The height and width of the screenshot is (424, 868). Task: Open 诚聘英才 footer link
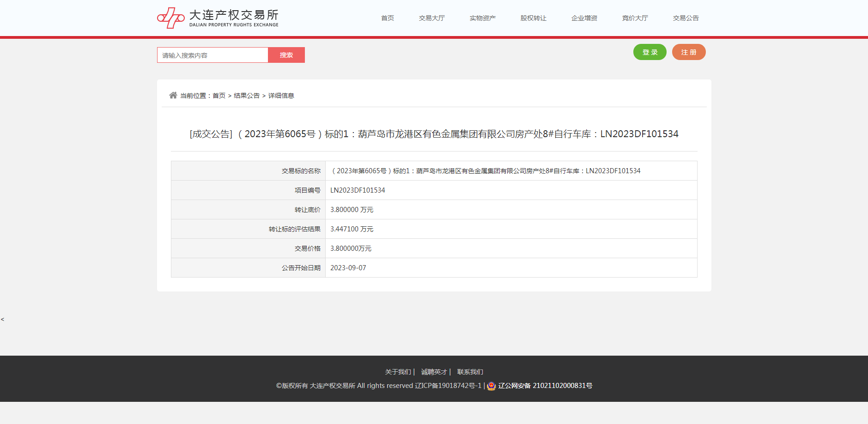(x=434, y=372)
